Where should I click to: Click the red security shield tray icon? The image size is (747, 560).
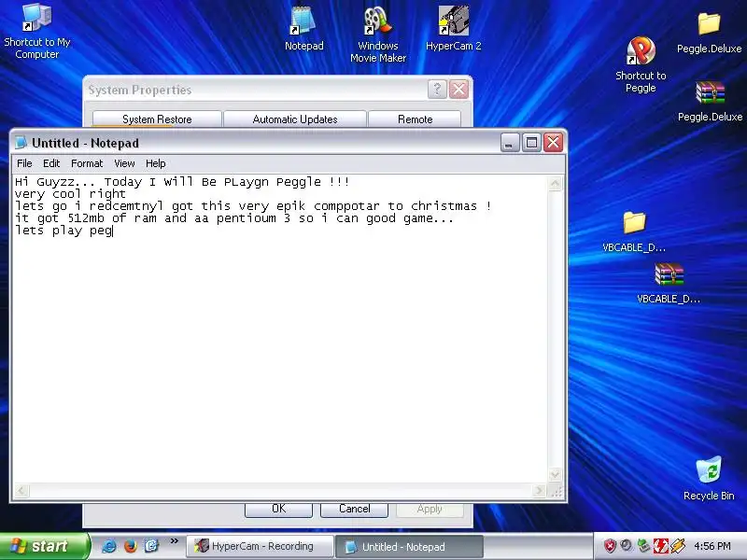pos(610,546)
